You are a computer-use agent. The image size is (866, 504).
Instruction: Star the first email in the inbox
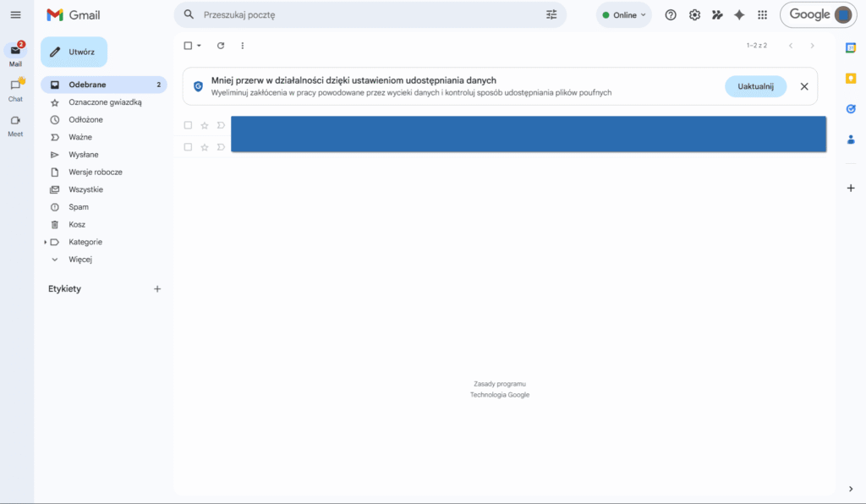tap(204, 124)
